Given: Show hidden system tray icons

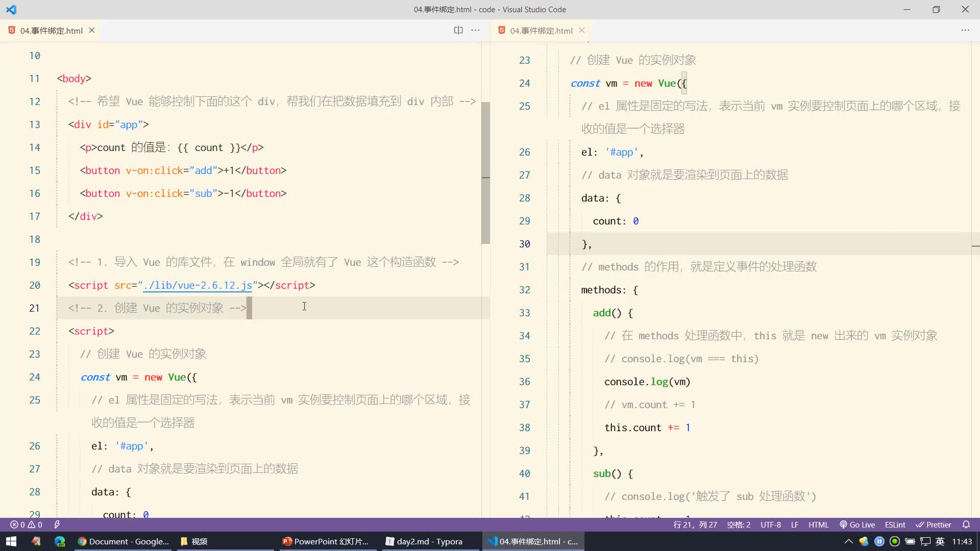Looking at the screenshot, I should [x=848, y=541].
